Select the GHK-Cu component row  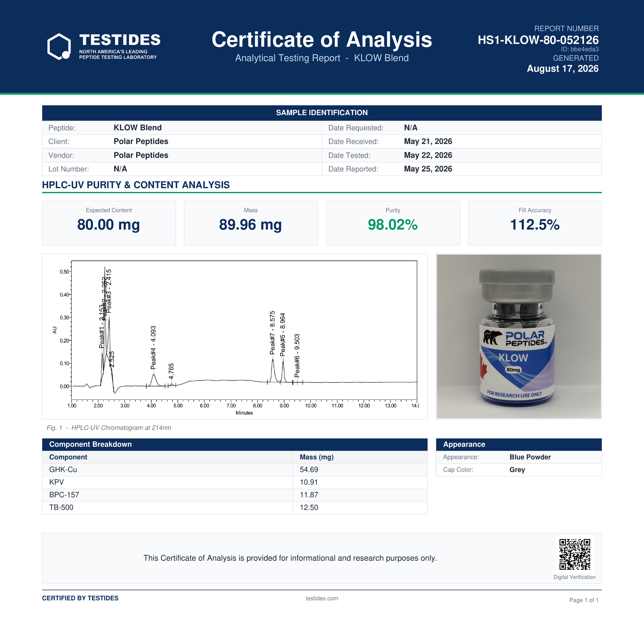point(235,470)
